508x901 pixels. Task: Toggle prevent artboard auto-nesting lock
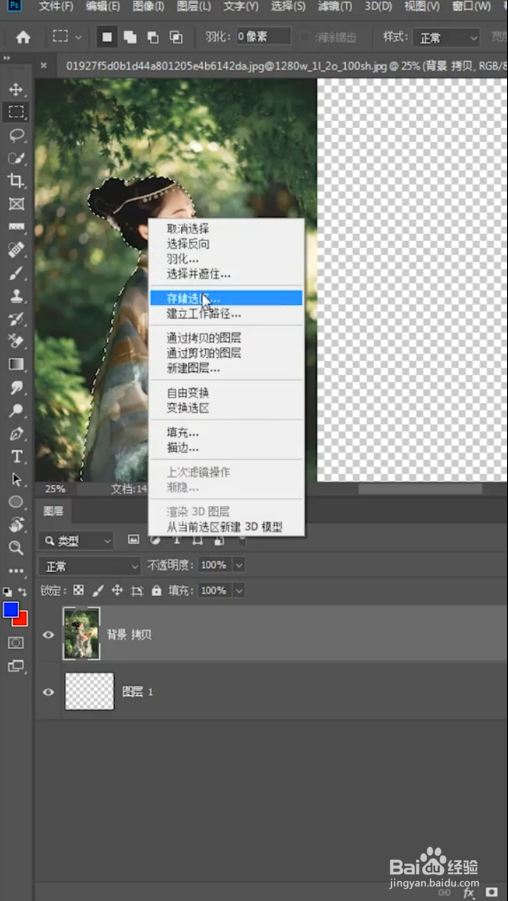point(137,590)
